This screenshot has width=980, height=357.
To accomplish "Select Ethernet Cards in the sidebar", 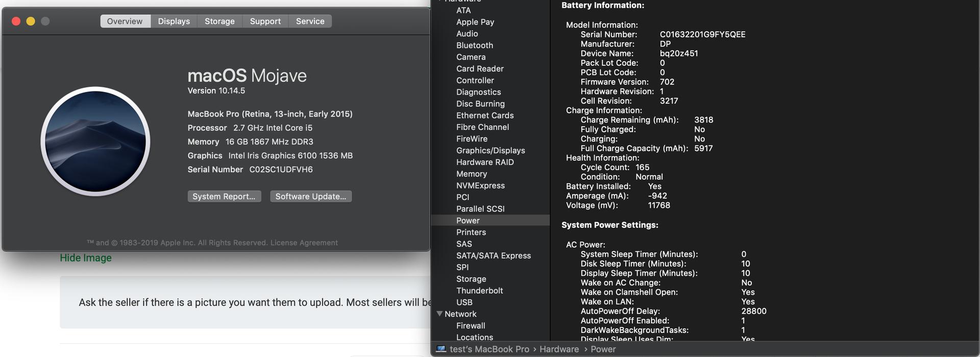I will [x=485, y=115].
